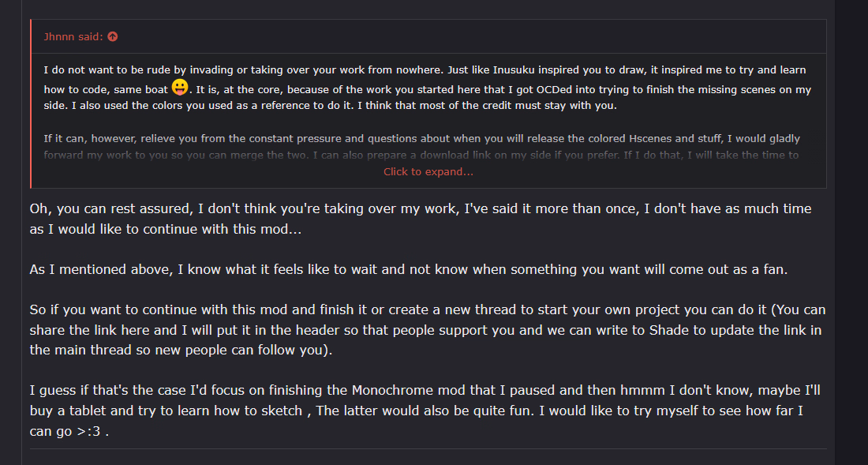This screenshot has height=465, width=868.
Task: Click the "As I mentioned above" paragraph
Action: click(409, 269)
